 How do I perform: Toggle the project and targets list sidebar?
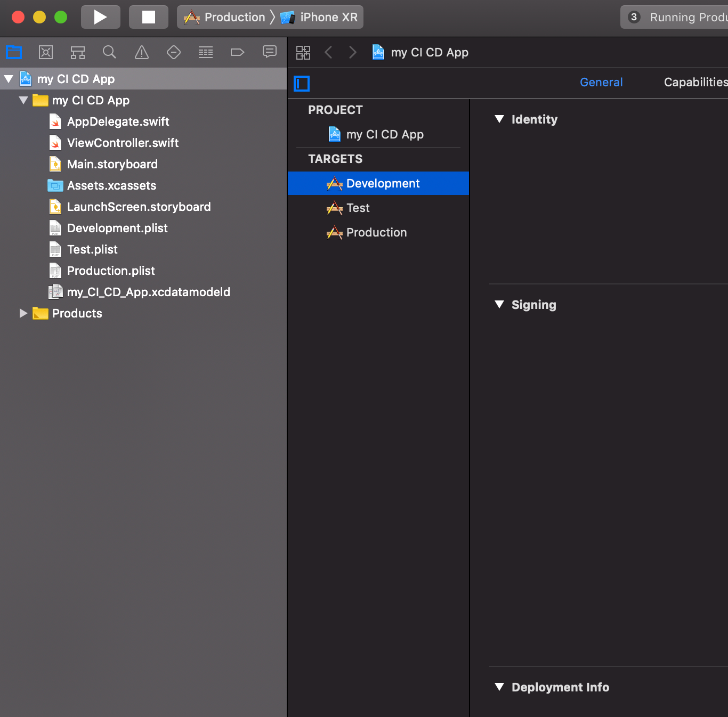pyautogui.click(x=302, y=83)
